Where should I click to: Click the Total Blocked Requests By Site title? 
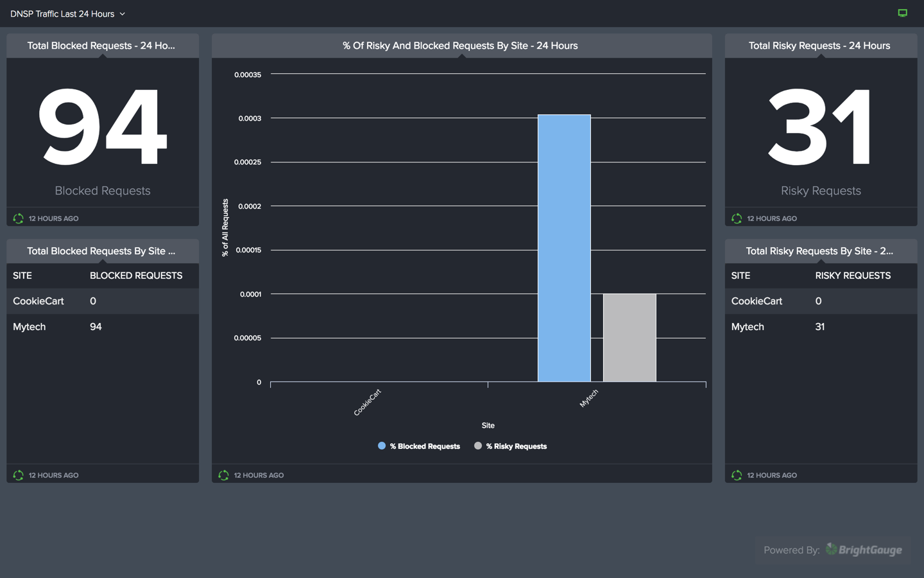pyautogui.click(x=101, y=251)
